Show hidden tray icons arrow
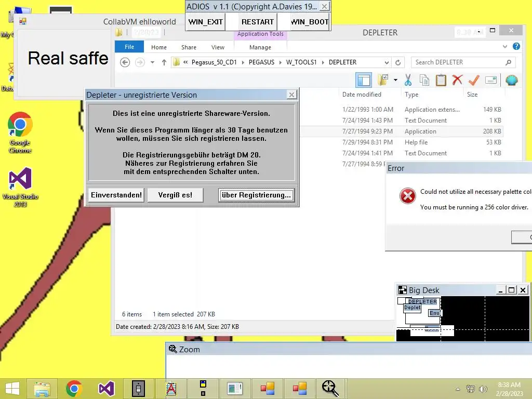 click(x=458, y=389)
